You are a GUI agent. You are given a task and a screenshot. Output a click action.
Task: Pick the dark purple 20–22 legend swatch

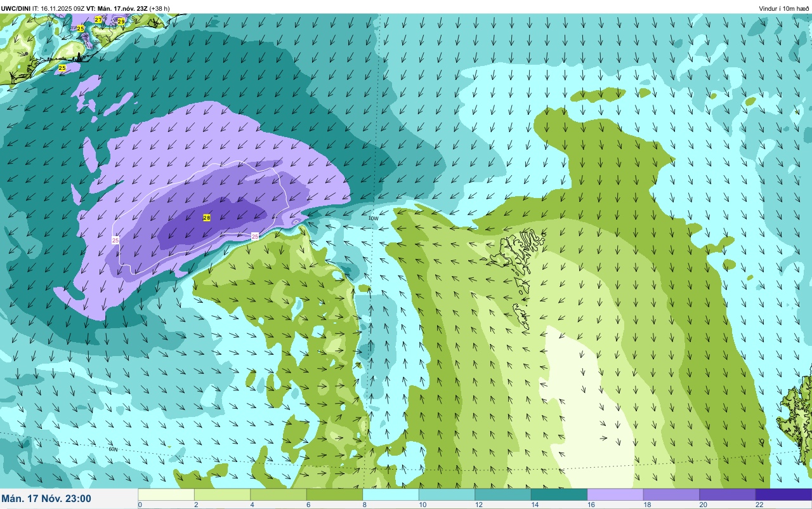(x=728, y=494)
